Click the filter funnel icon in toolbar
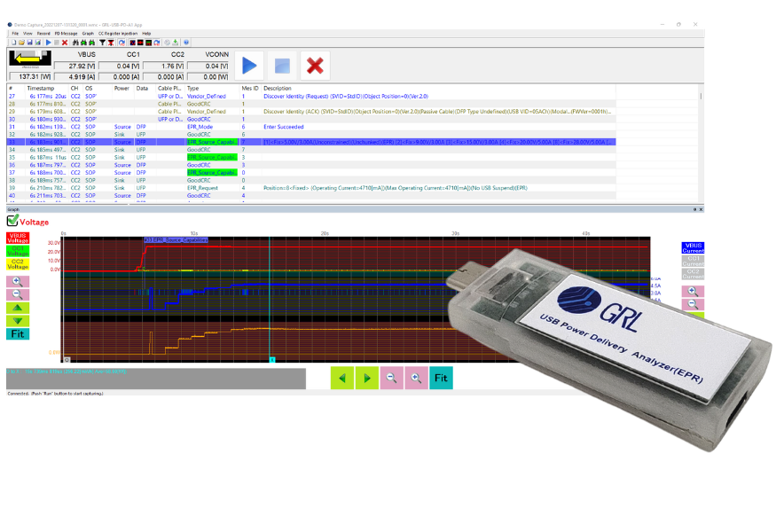 tap(102, 42)
